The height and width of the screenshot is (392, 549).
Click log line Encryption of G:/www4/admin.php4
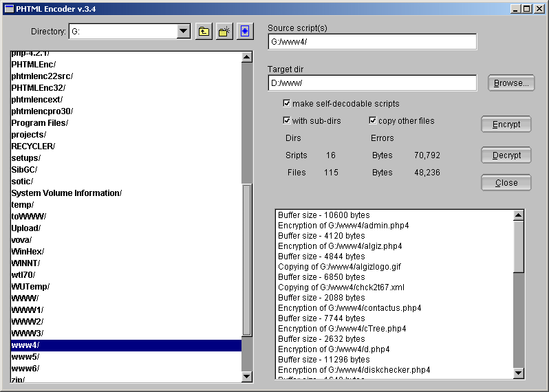343,226
